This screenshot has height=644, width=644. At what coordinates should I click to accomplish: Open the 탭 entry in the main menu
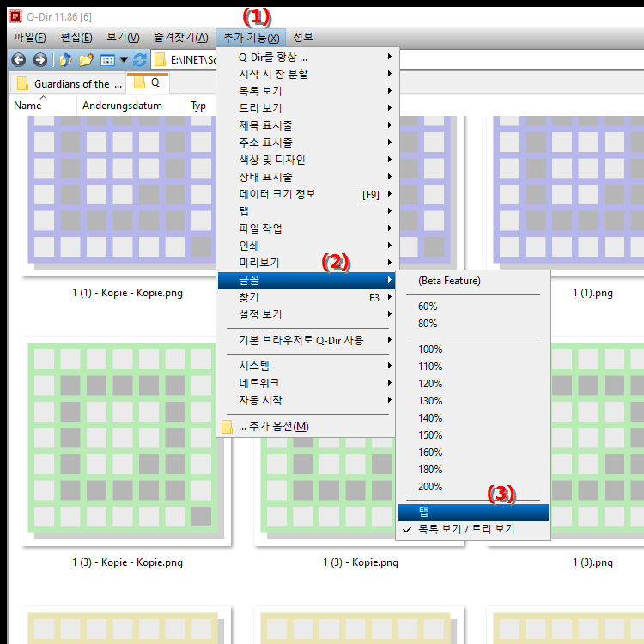point(307,211)
